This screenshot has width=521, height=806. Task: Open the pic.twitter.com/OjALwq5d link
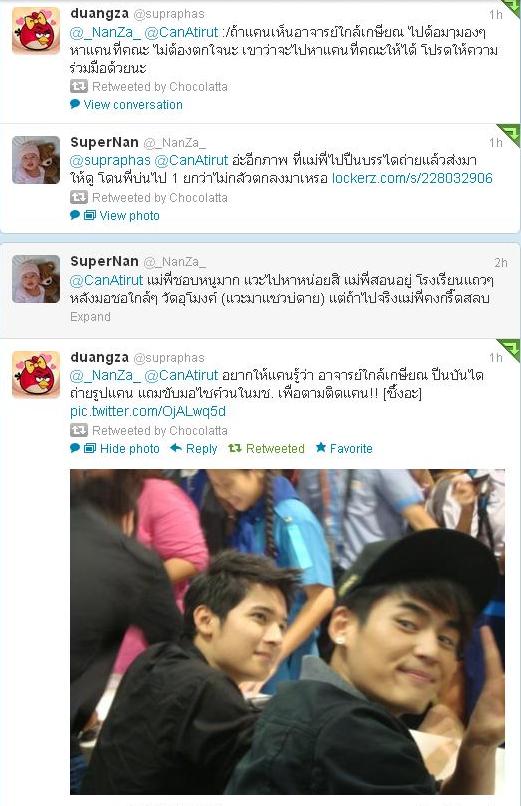click(148, 411)
